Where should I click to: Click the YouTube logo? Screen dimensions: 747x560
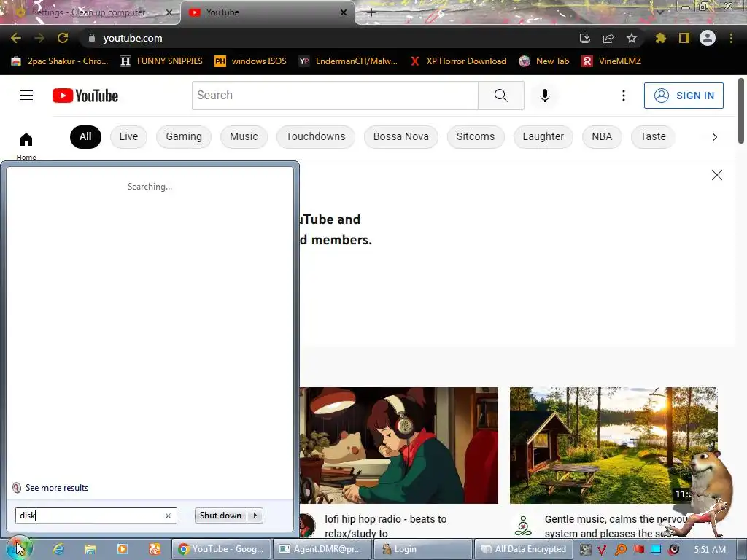(85, 96)
